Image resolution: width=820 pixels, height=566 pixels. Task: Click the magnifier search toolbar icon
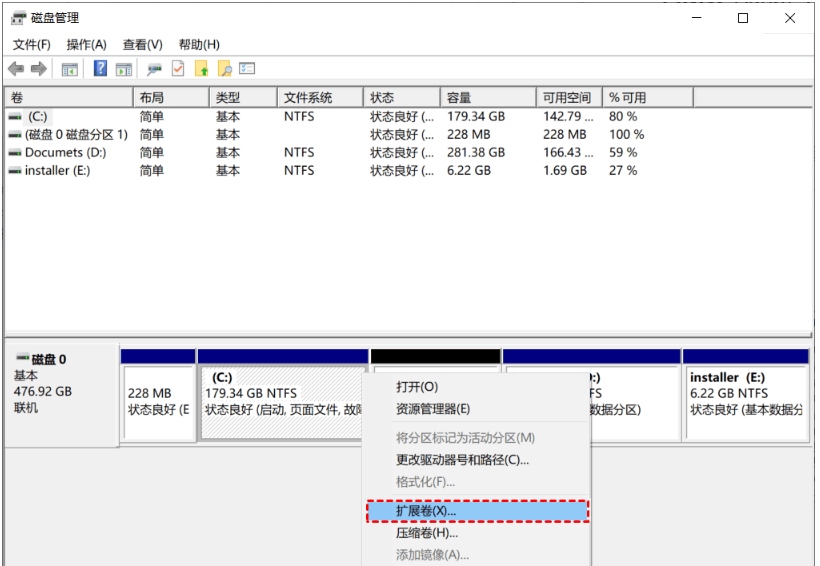(225, 69)
